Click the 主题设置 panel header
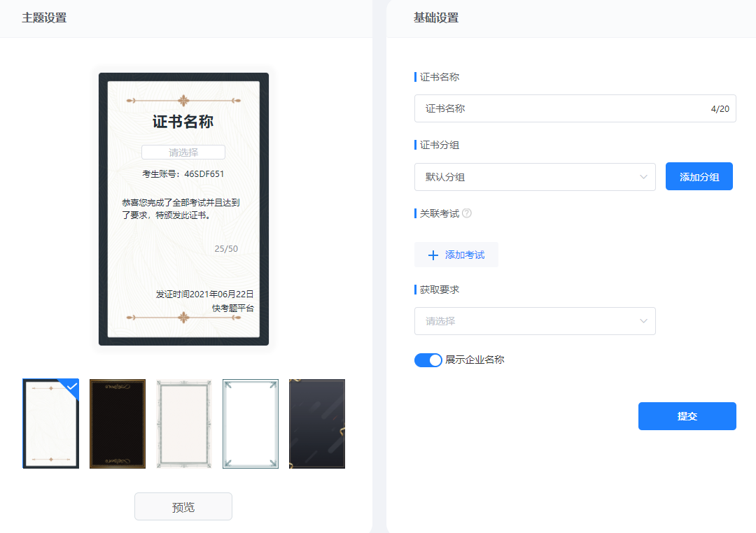Viewport: 756px width, 533px height. [44, 18]
